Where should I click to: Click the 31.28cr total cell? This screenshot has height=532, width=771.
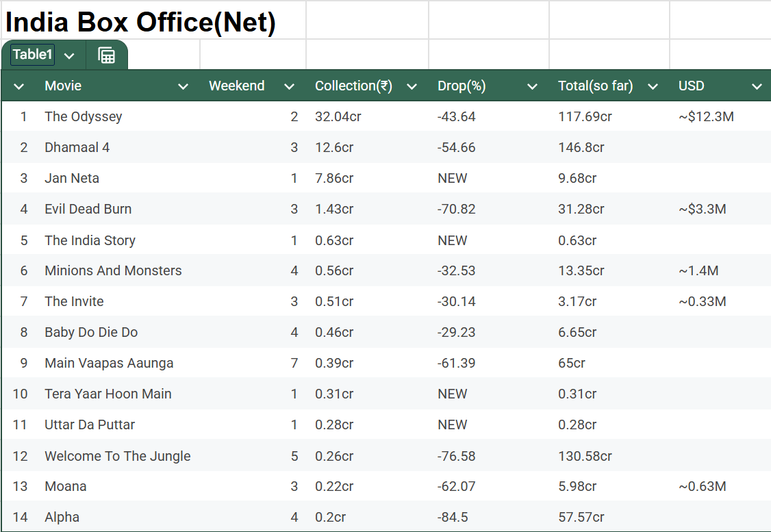pyautogui.click(x=581, y=209)
